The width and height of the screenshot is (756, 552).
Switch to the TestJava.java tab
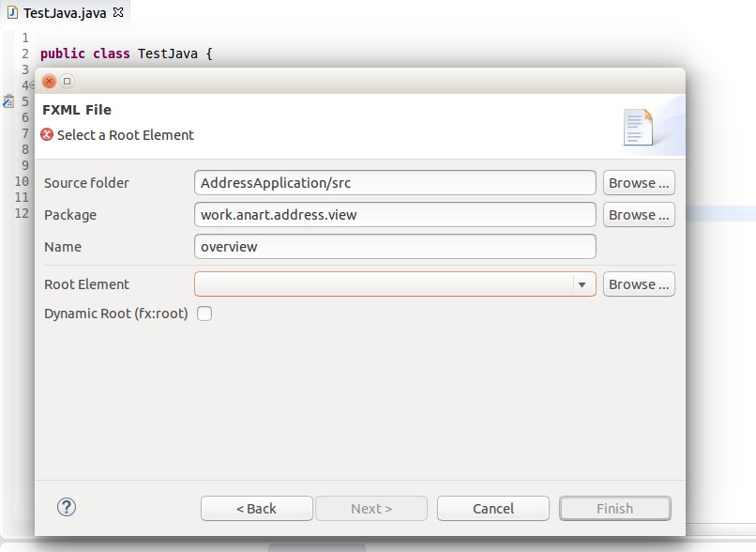click(65, 13)
